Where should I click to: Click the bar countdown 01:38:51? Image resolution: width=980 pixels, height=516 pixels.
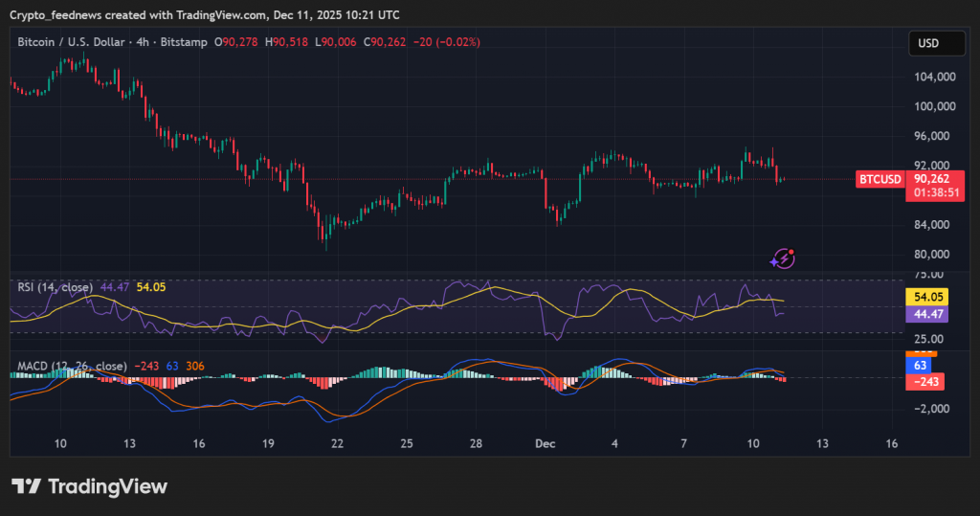pyautogui.click(x=935, y=192)
